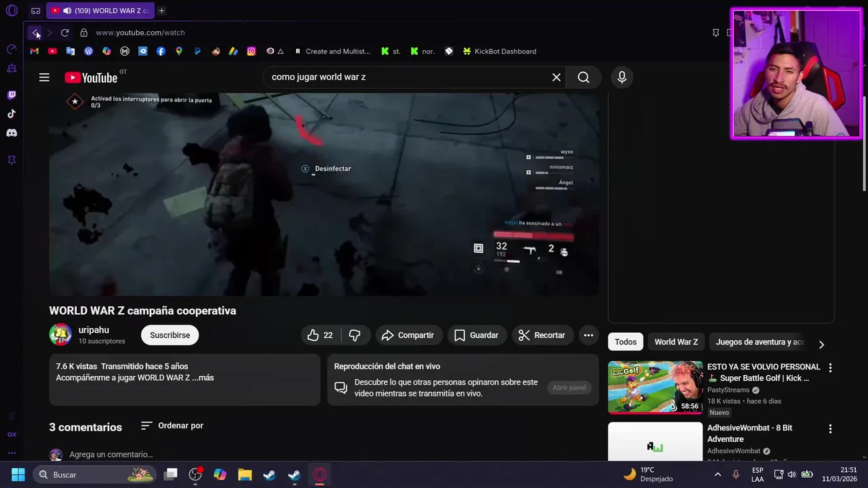Open the Windows Start menu
This screenshot has height=488, width=868.
pos(18,474)
